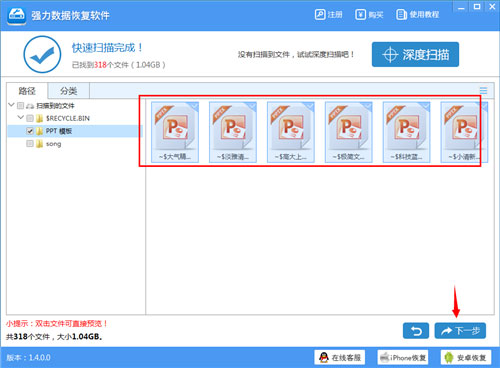The image size is (500, 368).
Task: Open the 使用教程 tutorial icon
Action: (x=401, y=15)
